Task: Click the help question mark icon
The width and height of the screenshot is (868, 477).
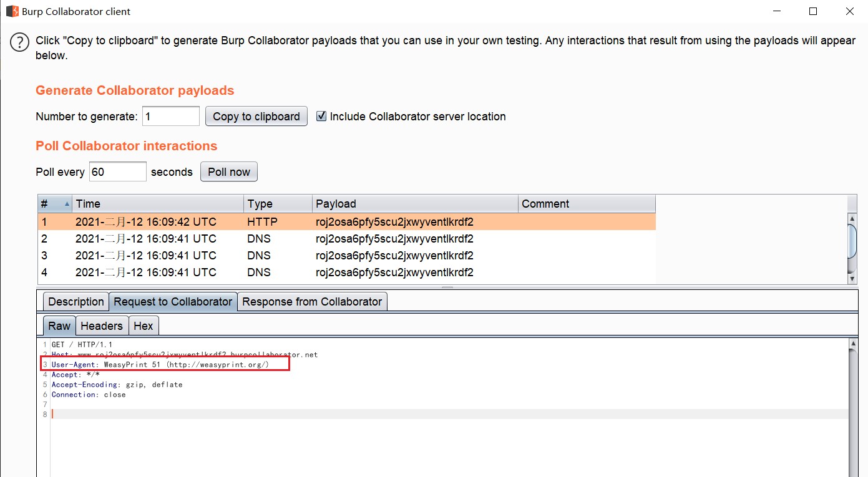Action: [19, 42]
